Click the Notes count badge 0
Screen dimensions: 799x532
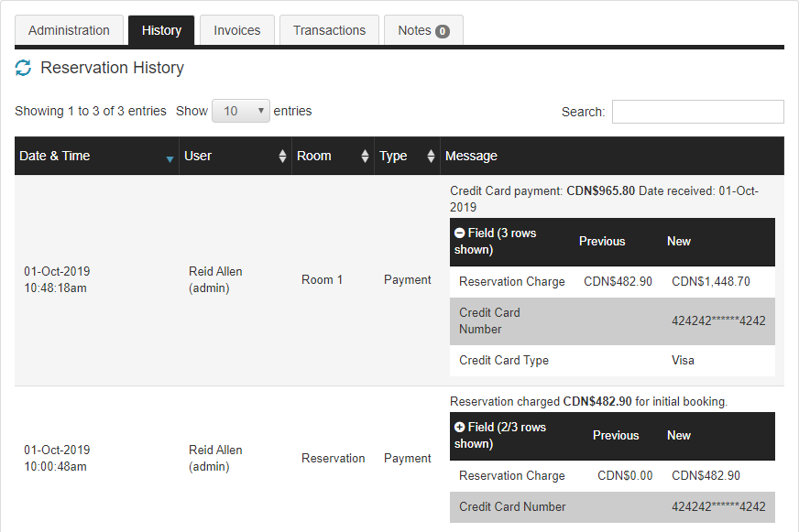(443, 31)
